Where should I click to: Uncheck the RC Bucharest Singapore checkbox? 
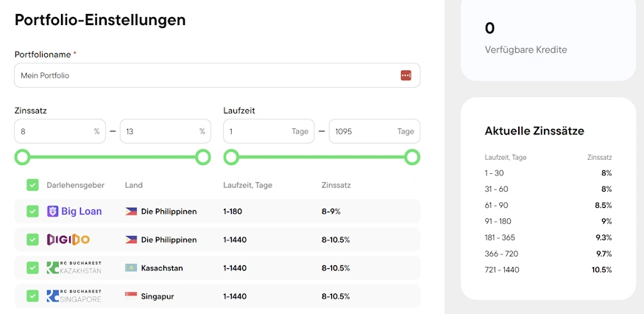tap(32, 296)
